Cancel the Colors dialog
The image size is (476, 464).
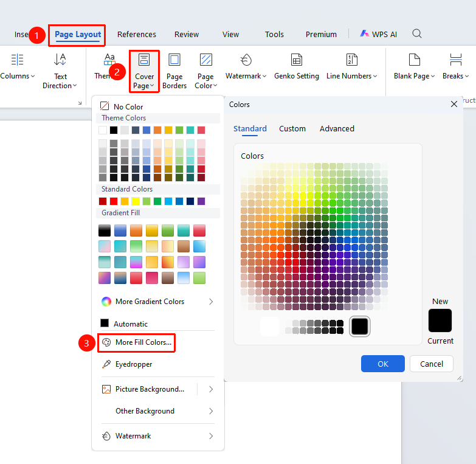[432, 364]
